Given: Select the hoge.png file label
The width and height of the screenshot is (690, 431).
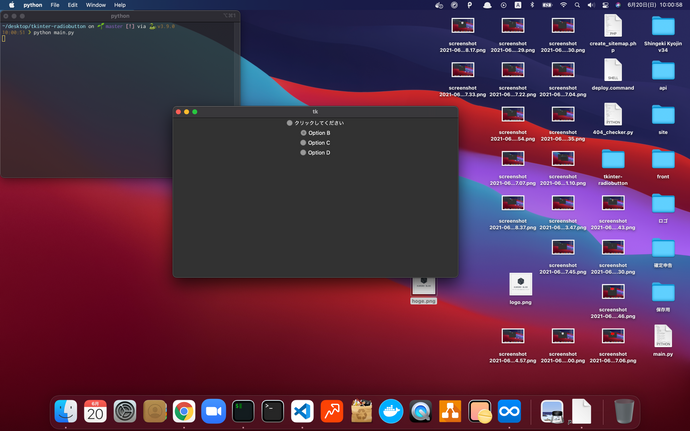Looking at the screenshot, I should [423, 301].
